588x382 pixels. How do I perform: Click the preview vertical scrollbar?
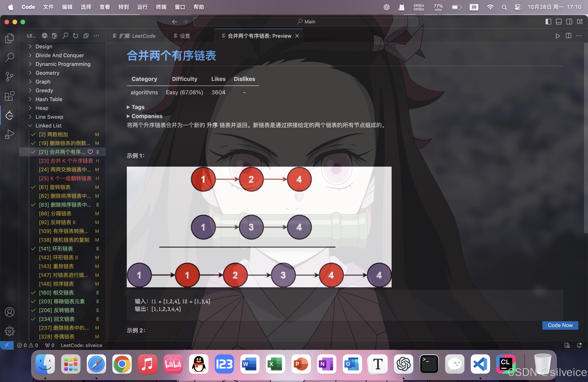[x=586, y=138]
